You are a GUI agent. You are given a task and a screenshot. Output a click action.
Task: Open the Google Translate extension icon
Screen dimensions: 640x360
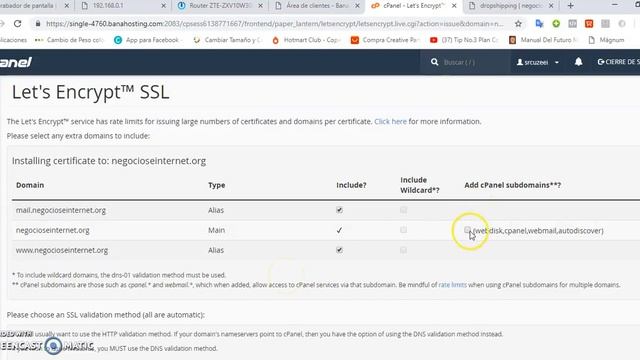(539, 24)
